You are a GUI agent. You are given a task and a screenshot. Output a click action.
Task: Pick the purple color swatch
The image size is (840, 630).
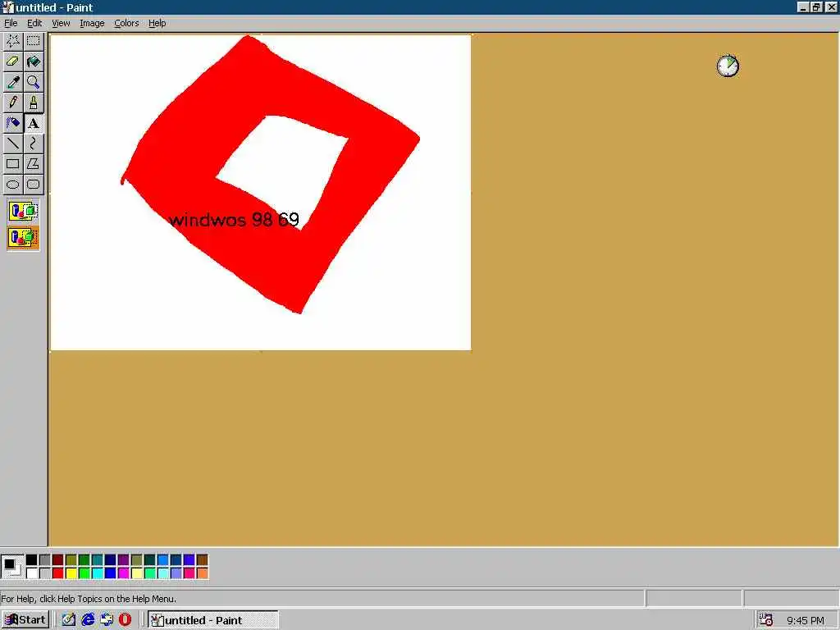tap(123, 560)
